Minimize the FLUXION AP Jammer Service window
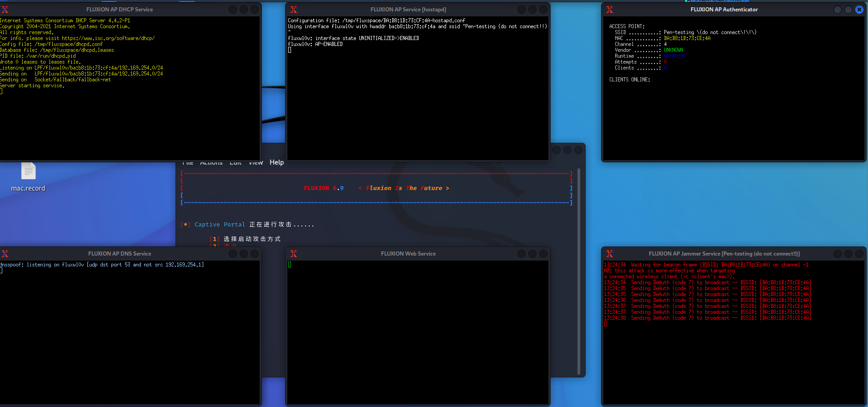868x407 pixels. (x=838, y=254)
